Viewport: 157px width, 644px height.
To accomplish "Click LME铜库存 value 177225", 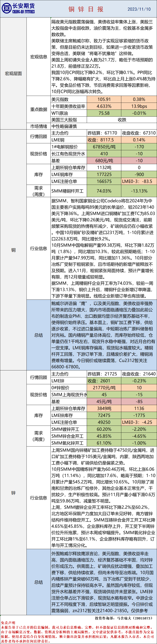I will click(104, 174).
